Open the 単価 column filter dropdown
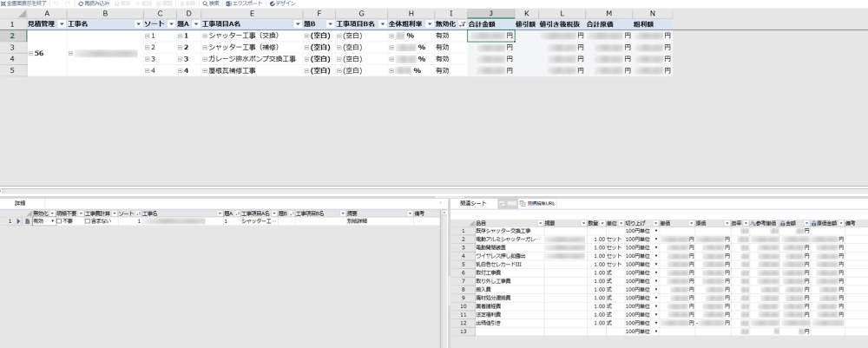Screen dimensions: 868x348 pyautogui.click(x=692, y=223)
